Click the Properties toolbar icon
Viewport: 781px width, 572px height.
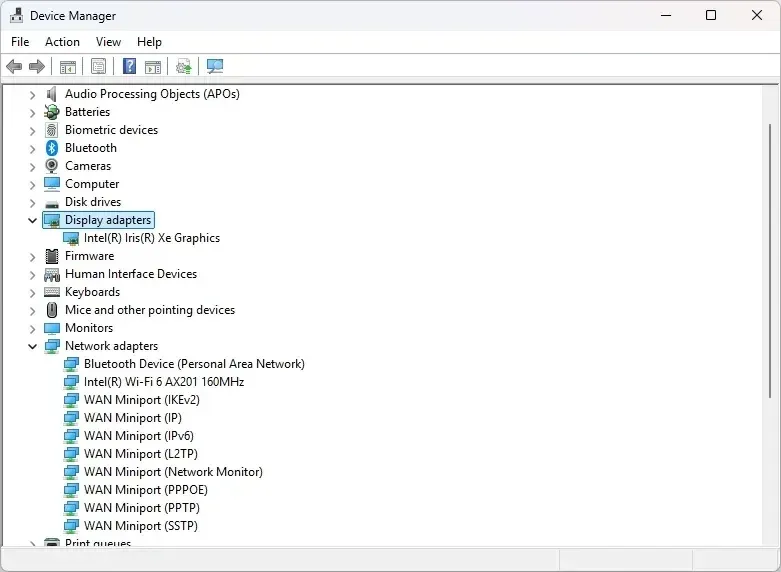(99, 66)
